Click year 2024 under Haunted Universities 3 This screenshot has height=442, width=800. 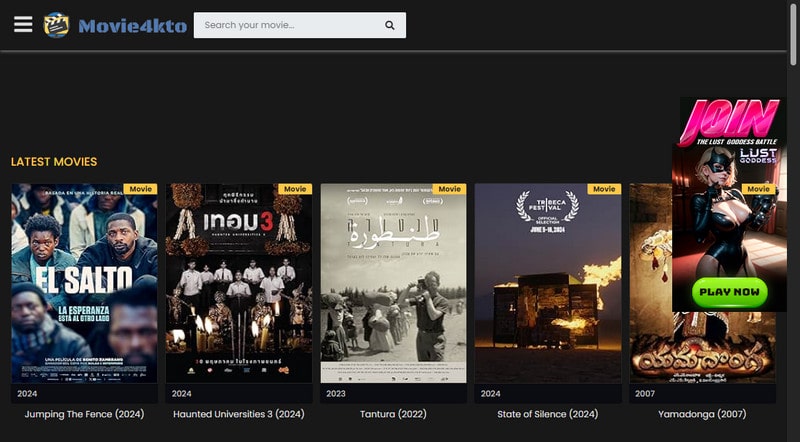(182, 394)
